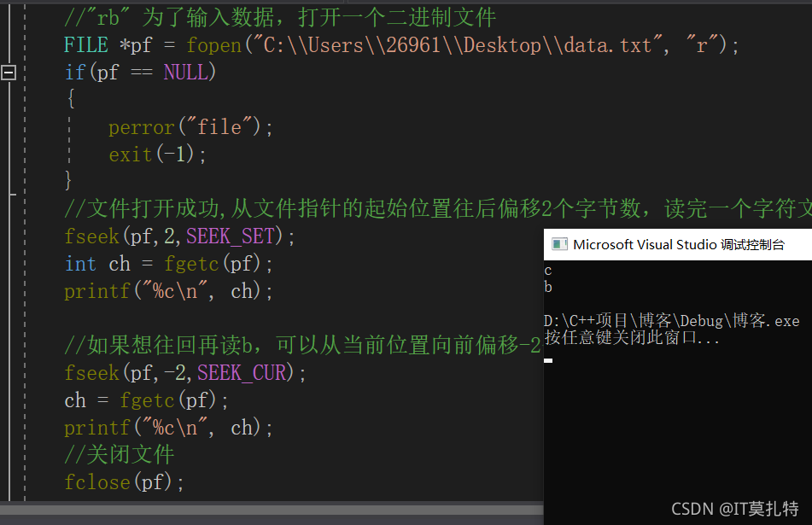Click the //"rb" comment at the top
The width and height of the screenshot is (812, 525).
[x=280, y=18]
